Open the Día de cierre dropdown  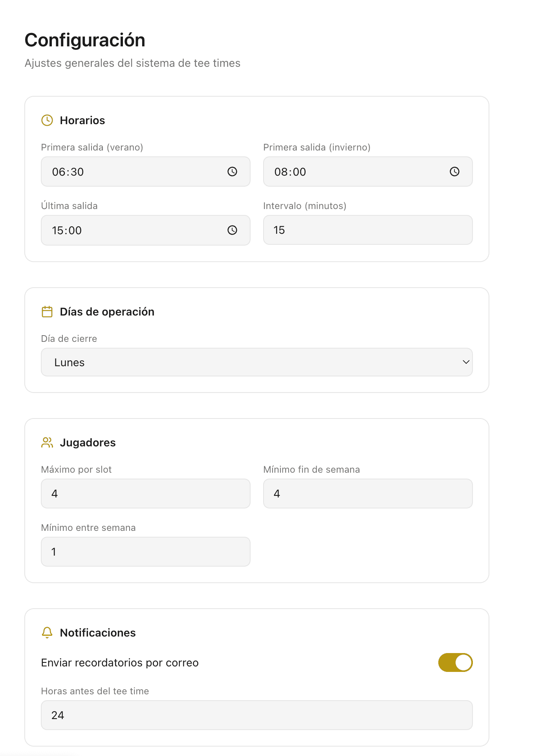click(x=256, y=362)
